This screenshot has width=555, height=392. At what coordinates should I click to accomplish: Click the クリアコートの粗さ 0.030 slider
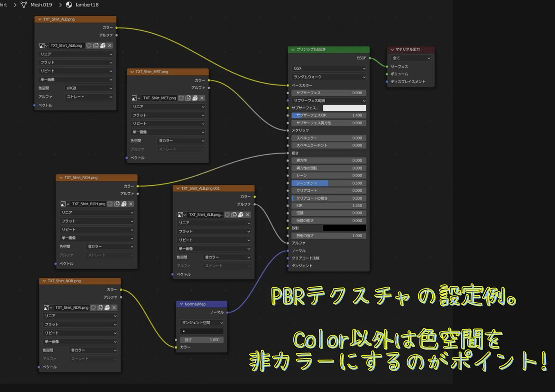[x=329, y=198]
